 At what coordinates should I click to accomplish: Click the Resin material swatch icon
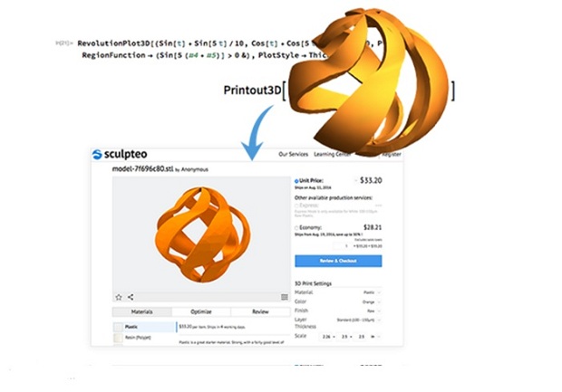point(118,338)
